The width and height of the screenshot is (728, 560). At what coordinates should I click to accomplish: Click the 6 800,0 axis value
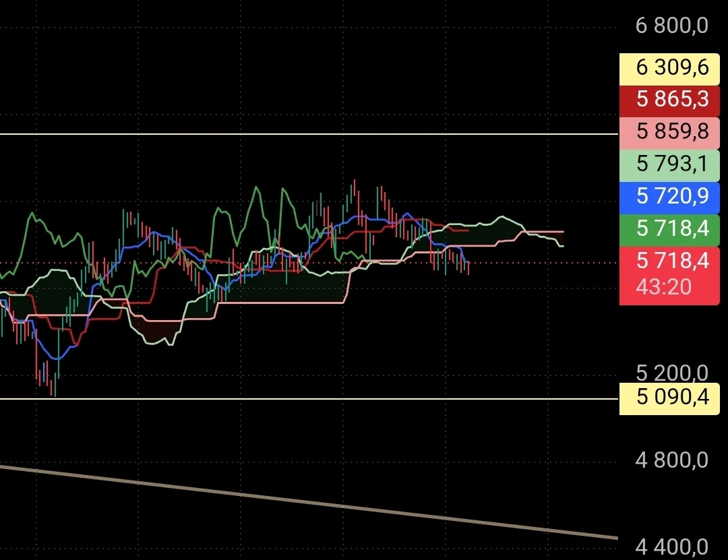pos(671,26)
